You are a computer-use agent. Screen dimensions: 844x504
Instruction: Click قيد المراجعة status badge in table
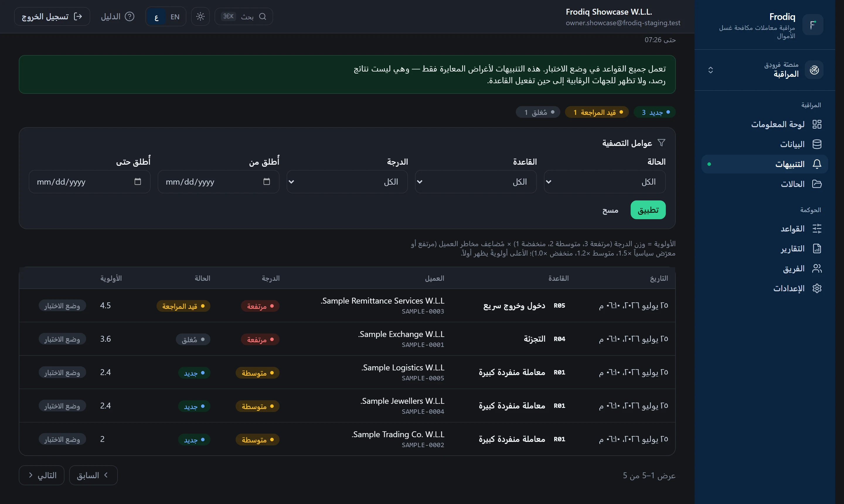point(183,306)
